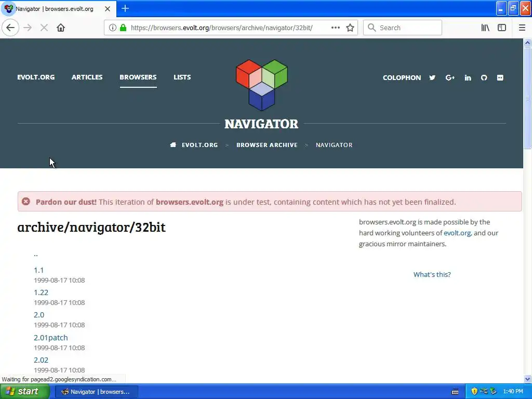Viewport: 532px width, 399px height.
Task: Open the Library icon in toolbar
Action: [x=485, y=28]
